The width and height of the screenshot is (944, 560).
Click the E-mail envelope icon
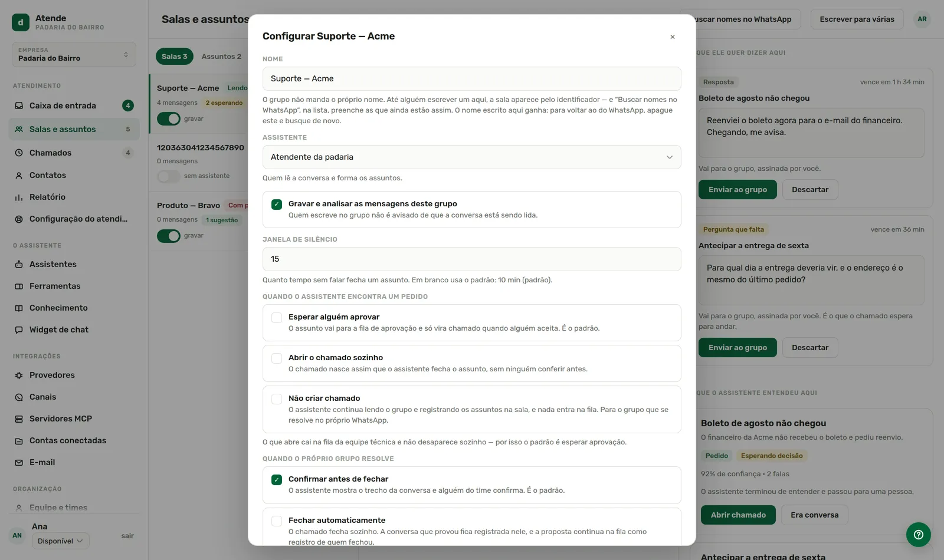[x=19, y=462]
